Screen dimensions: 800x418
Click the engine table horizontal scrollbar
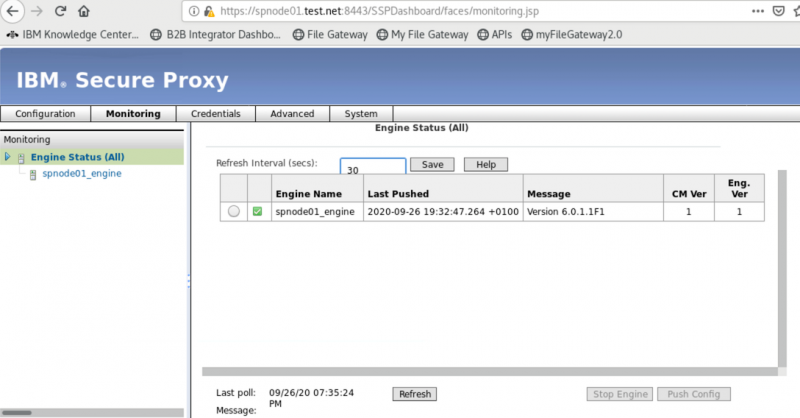pyautogui.click(x=490, y=372)
